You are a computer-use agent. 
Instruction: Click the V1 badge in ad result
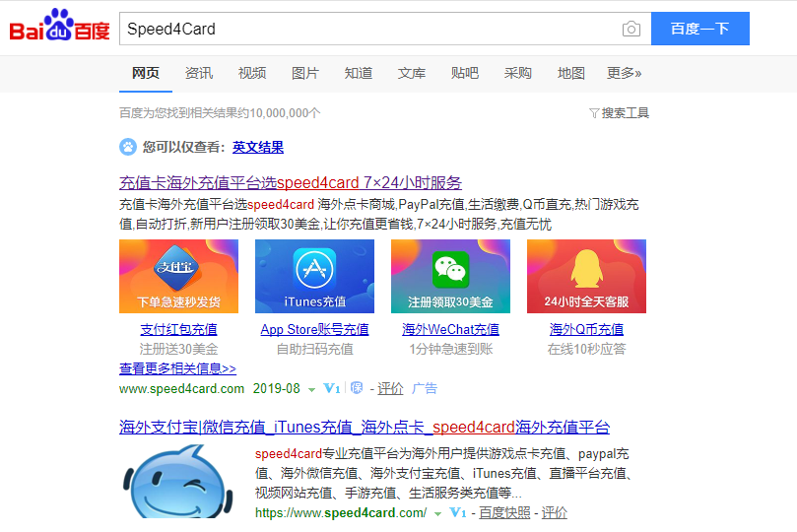click(x=332, y=389)
